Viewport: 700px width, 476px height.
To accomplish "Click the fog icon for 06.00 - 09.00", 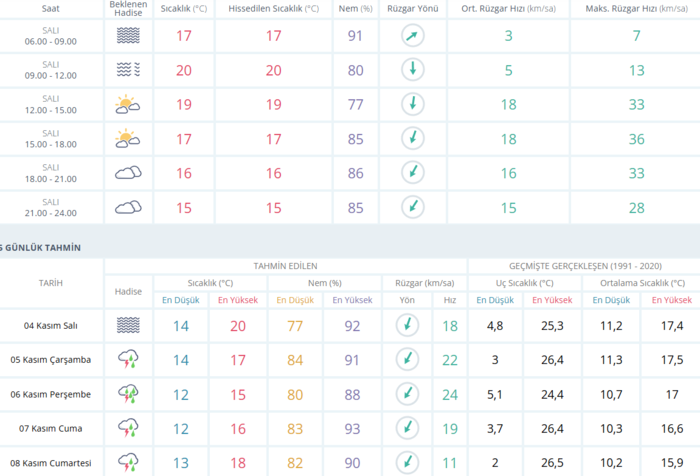I will (x=128, y=36).
